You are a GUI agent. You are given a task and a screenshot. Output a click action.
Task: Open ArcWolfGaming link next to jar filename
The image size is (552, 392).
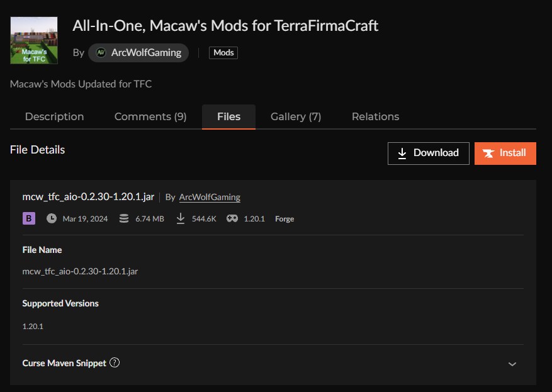click(x=210, y=197)
